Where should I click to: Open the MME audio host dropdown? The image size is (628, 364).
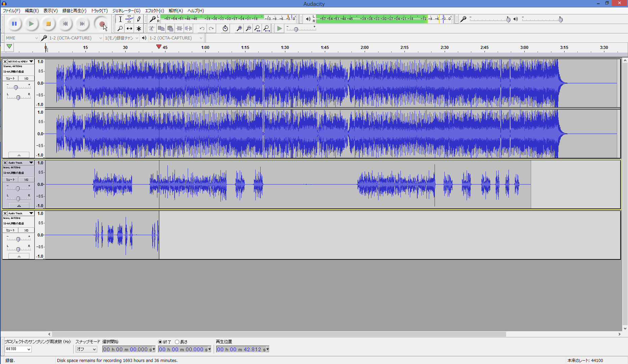click(22, 38)
